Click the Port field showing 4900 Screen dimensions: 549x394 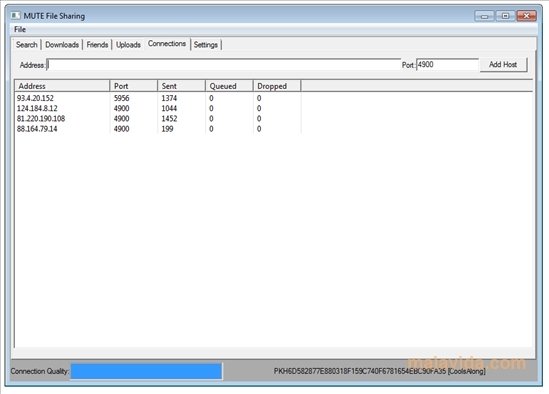(447, 64)
